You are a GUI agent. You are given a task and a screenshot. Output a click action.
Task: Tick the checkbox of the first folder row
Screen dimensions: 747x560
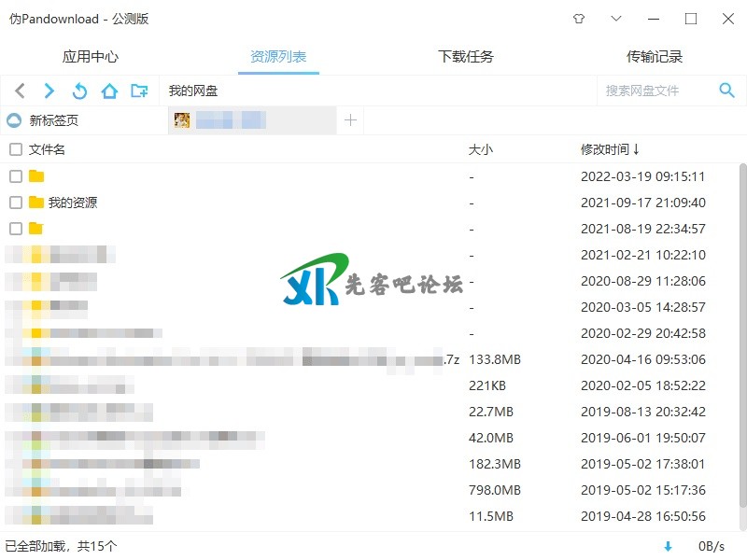click(x=16, y=176)
